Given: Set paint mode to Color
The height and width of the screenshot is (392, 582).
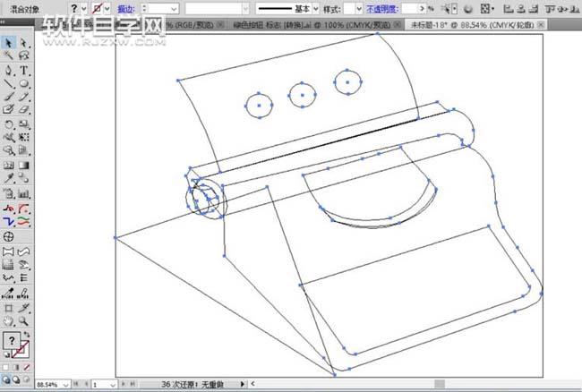Looking at the screenshot, I should pyautogui.click(x=5, y=368).
